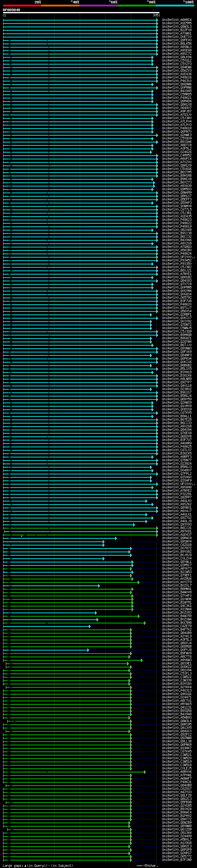The width and height of the screenshot is (197, 868).
Task: Open hit UniRef100_A9SE68
Action: pyautogui.click(x=176, y=50)
